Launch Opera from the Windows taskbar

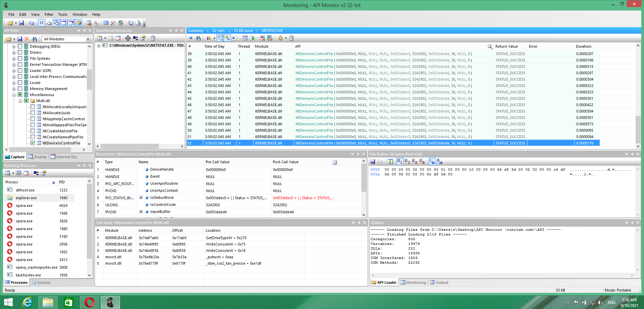(x=89, y=302)
